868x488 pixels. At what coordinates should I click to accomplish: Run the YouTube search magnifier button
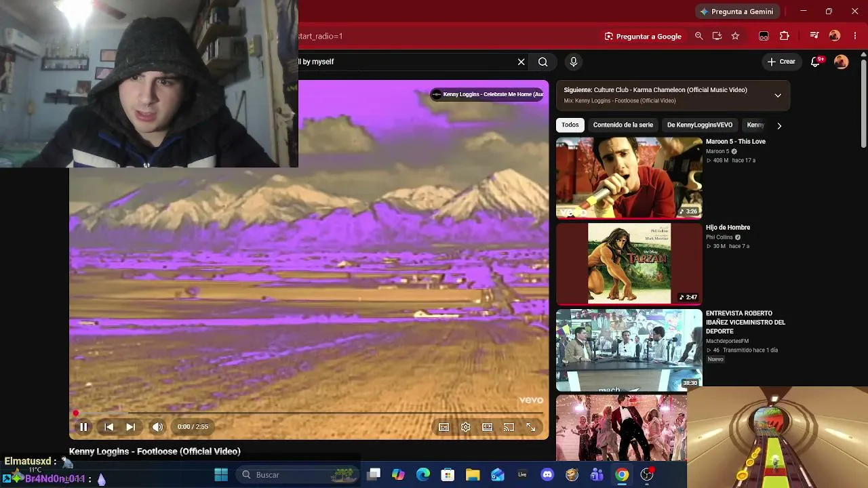(543, 62)
